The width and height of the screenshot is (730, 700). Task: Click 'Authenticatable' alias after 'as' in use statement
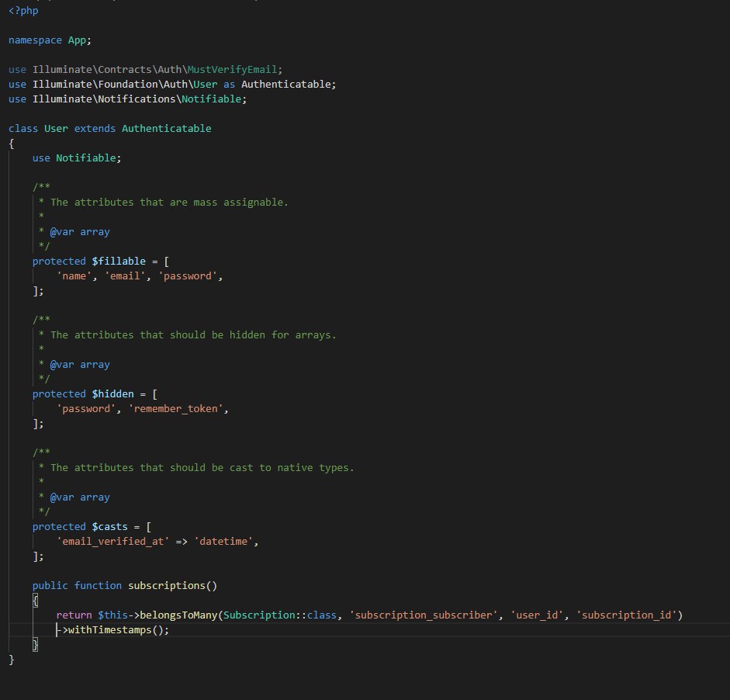(285, 85)
